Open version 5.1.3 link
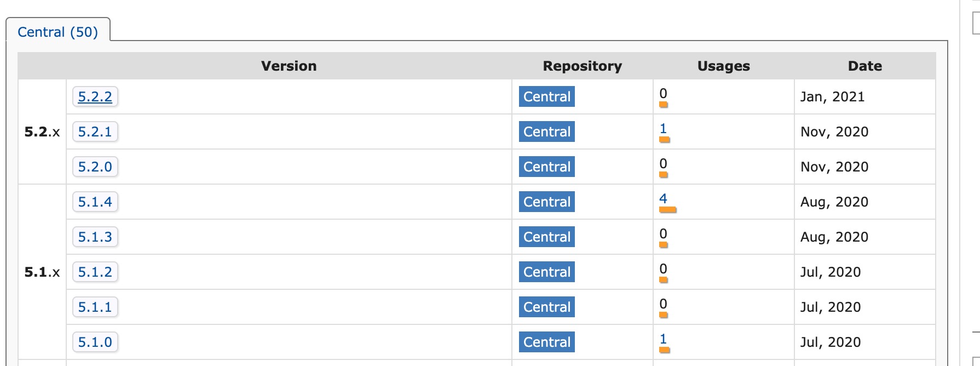This screenshot has width=980, height=366. tap(95, 237)
